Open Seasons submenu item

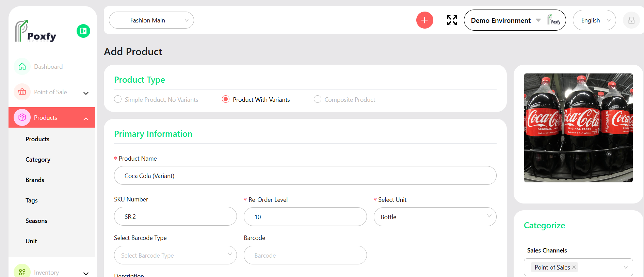point(36,221)
